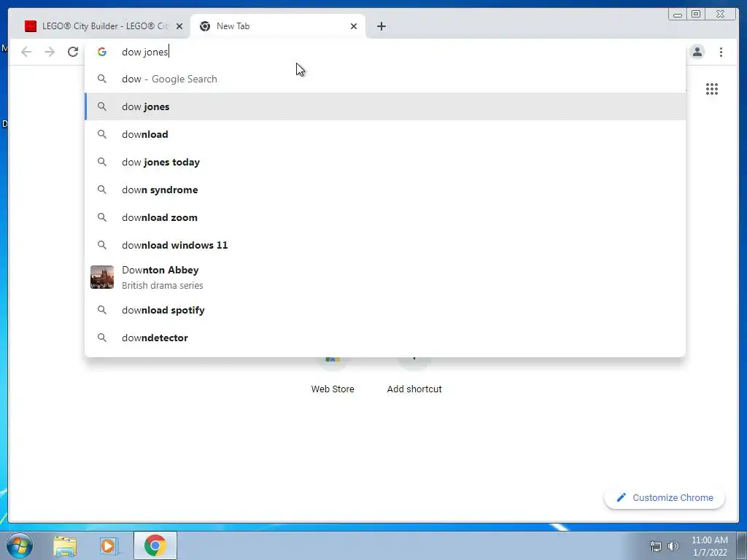Click the LEGO tab favicon
Viewport: 747px width, 560px height.
coord(31,26)
